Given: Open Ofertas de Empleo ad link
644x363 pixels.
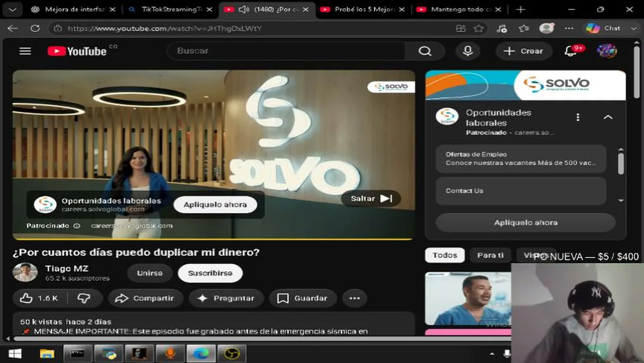Looking at the screenshot, I should (x=521, y=159).
